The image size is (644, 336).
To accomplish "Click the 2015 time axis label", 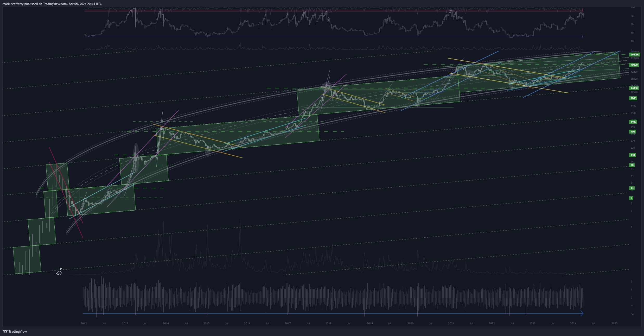I will point(206,324).
